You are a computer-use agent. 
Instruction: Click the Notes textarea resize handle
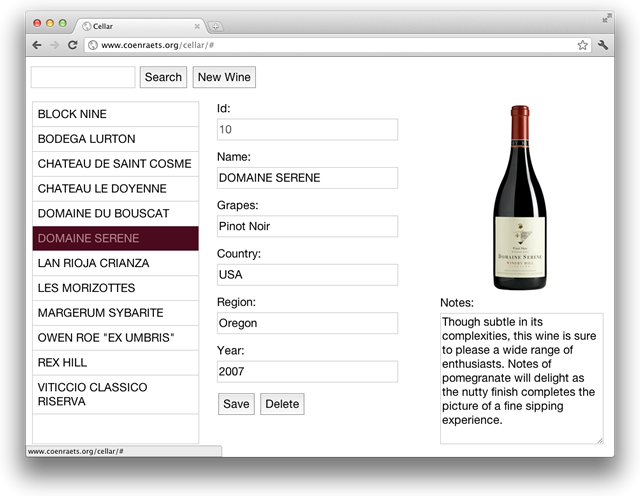coord(600,440)
